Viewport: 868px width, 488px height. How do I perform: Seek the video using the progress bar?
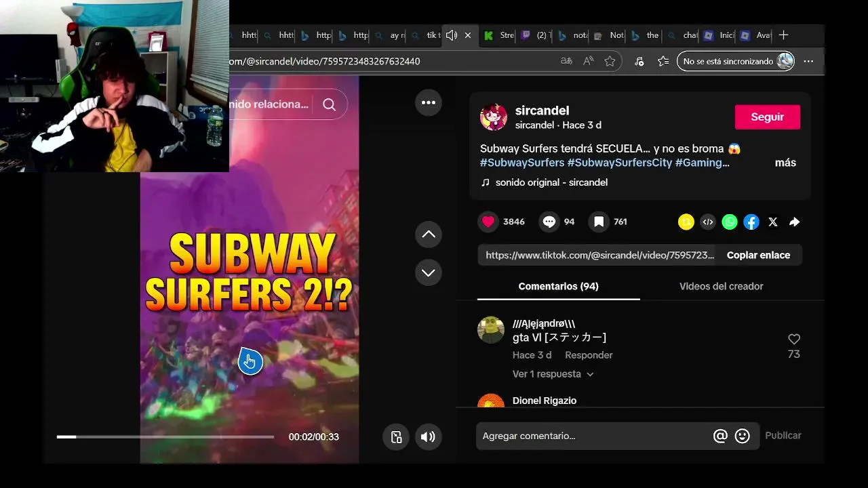tap(165, 437)
